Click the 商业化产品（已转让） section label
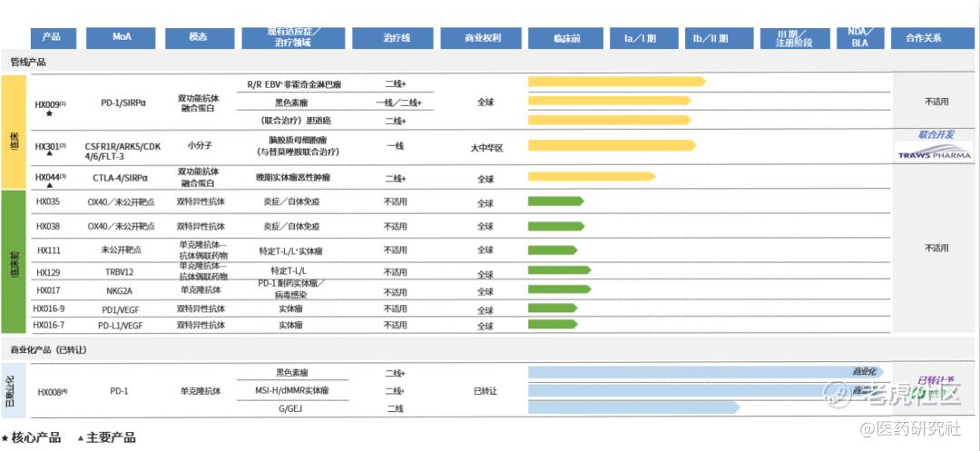This screenshot has width=980, height=451. click(49, 350)
